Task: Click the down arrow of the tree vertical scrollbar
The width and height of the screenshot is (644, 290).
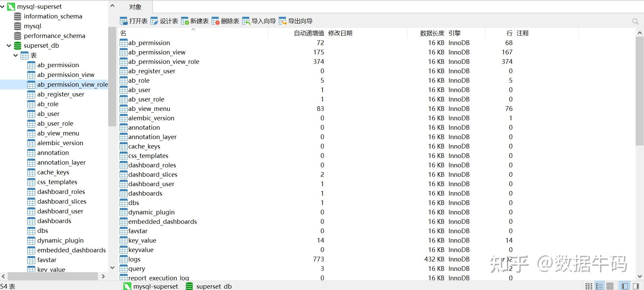Action: [112, 268]
